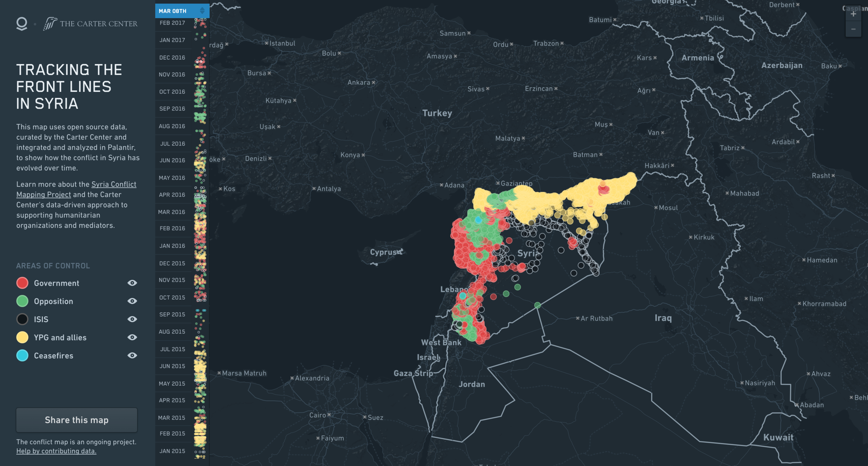Click the cyan Ceasefires legend circle
868x466 pixels.
22,355
